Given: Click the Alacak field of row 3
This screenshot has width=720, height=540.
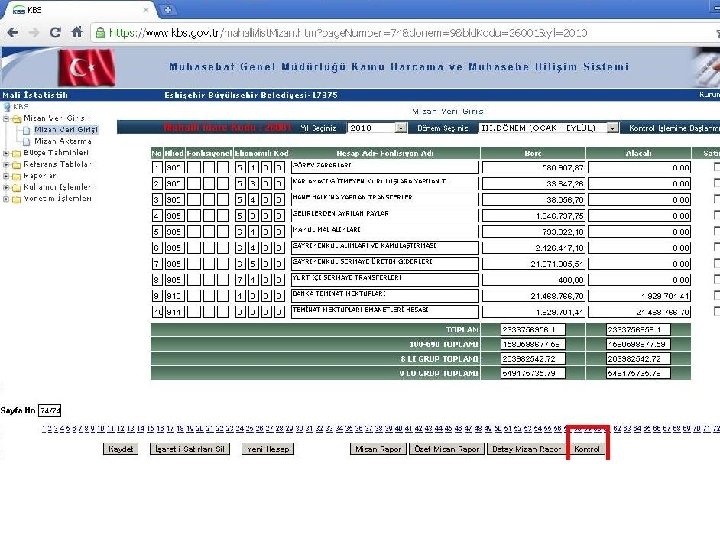Looking at the screenshot, I should coord(639,200).
